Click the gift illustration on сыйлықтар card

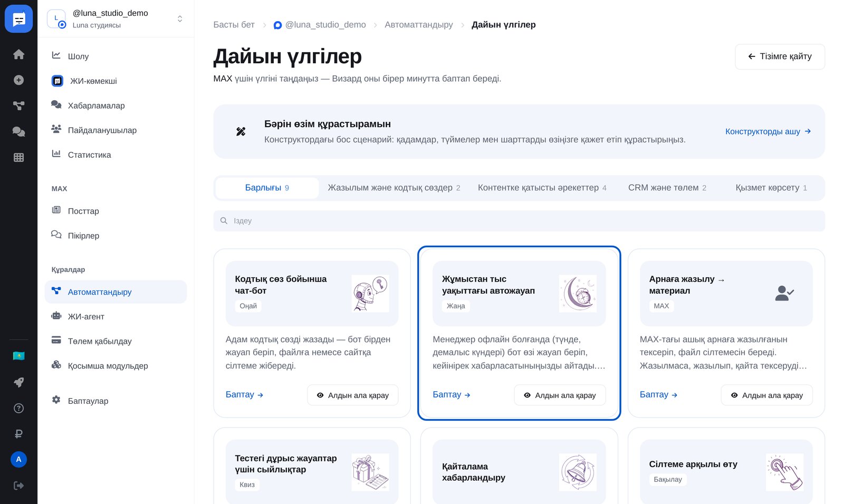[370, 472]
